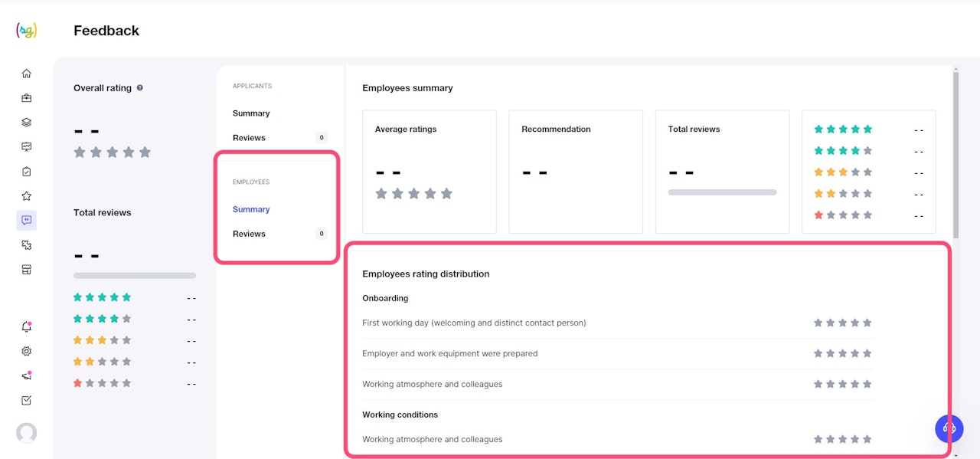Select the Employees Summary tab

pyautogui.click(x=251, y=209)
